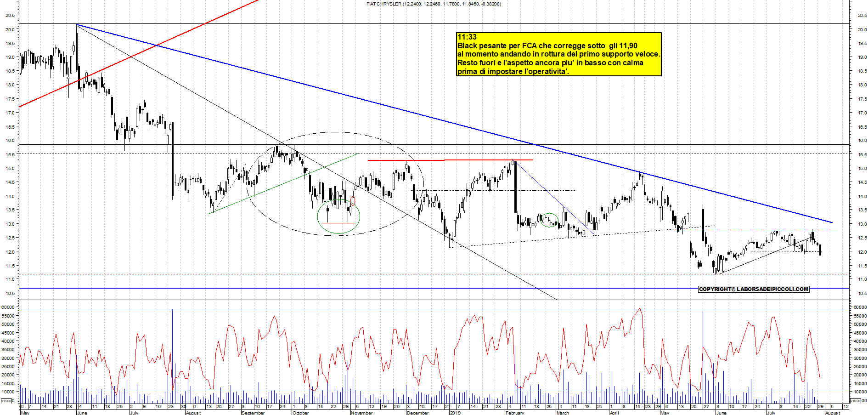Click the 2019 year label on the time axis

[455, 413]
